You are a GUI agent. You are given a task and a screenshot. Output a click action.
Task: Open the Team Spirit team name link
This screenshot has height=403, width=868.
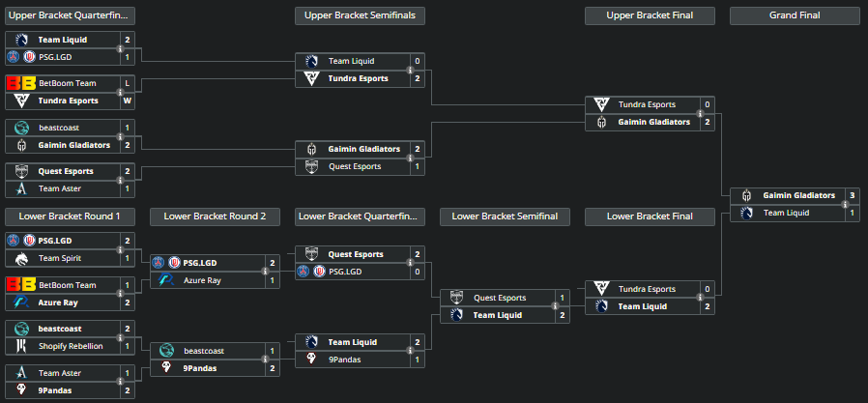pos(62,258)
